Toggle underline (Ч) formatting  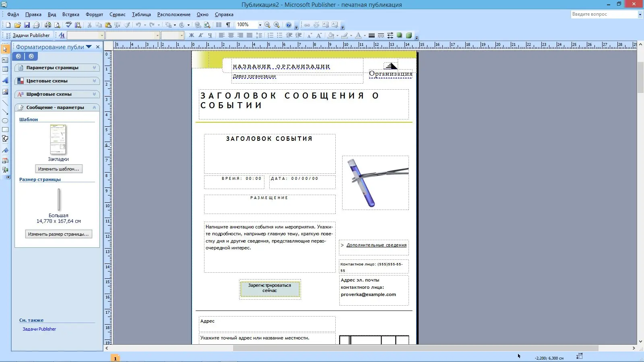tap(210, 35)
